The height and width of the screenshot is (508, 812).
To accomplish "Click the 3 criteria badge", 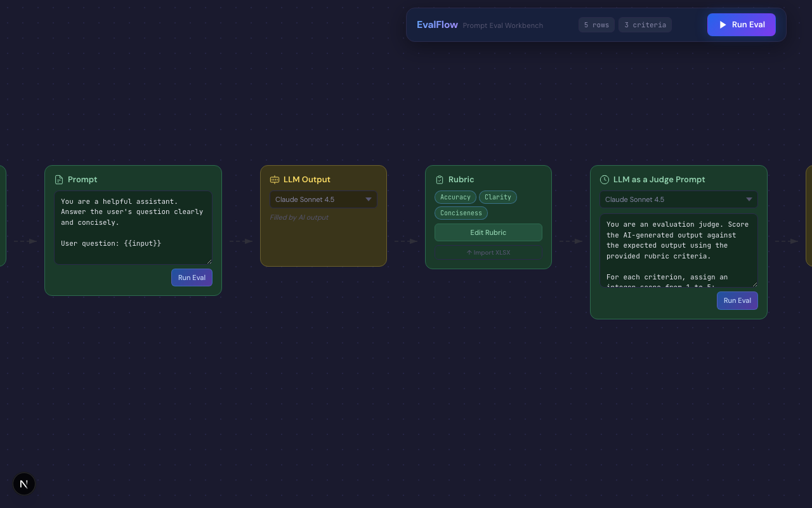I will click(x=645, y=25).
